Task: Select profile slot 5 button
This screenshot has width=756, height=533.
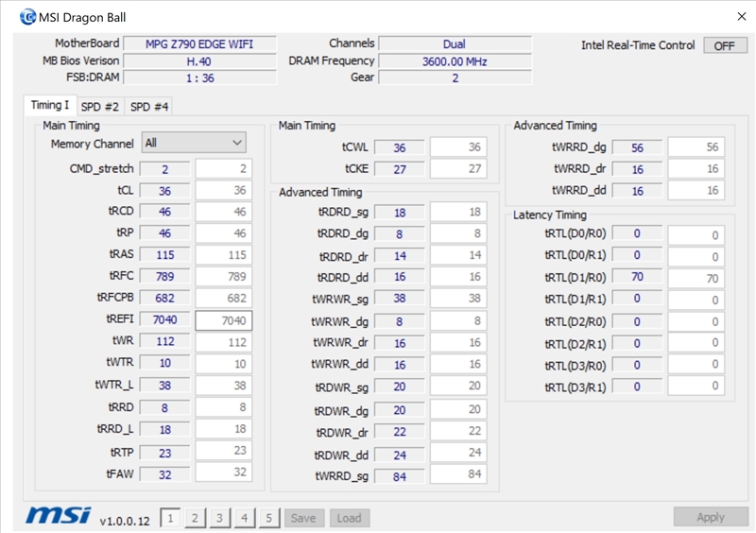Action: pyautogui.click(x=268, y=518)
